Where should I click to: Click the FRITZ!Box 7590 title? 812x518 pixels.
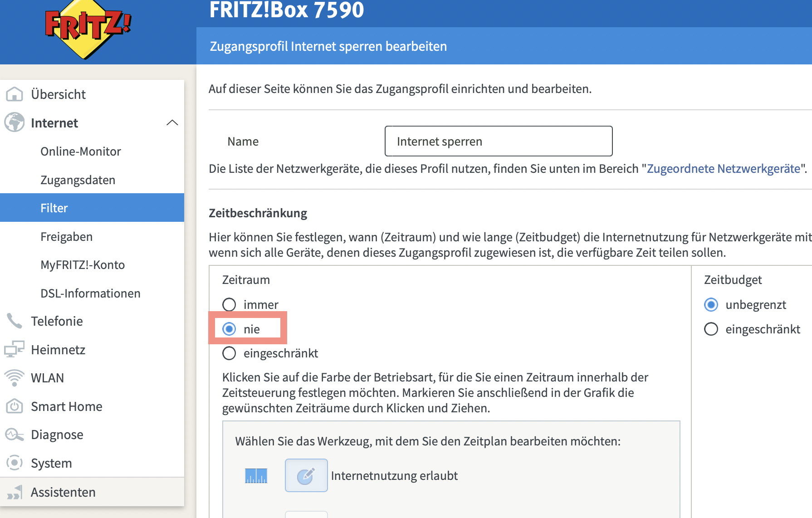(x=287, y=10)
